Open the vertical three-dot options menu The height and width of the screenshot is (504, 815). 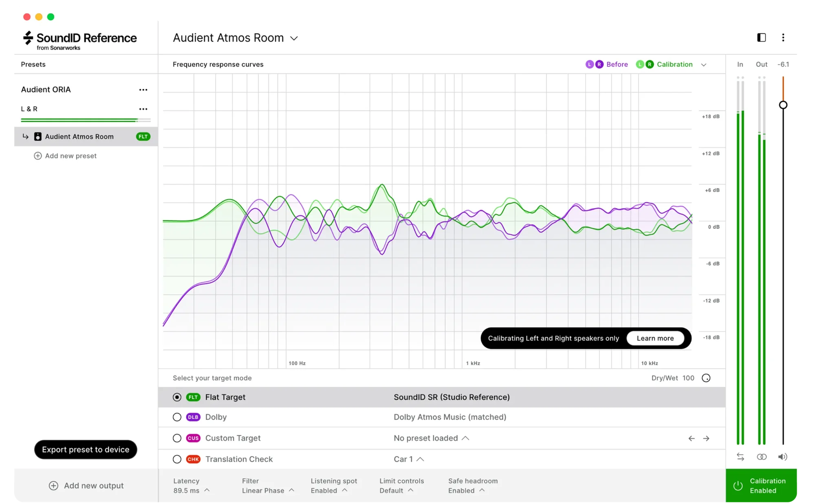(783, 37)
